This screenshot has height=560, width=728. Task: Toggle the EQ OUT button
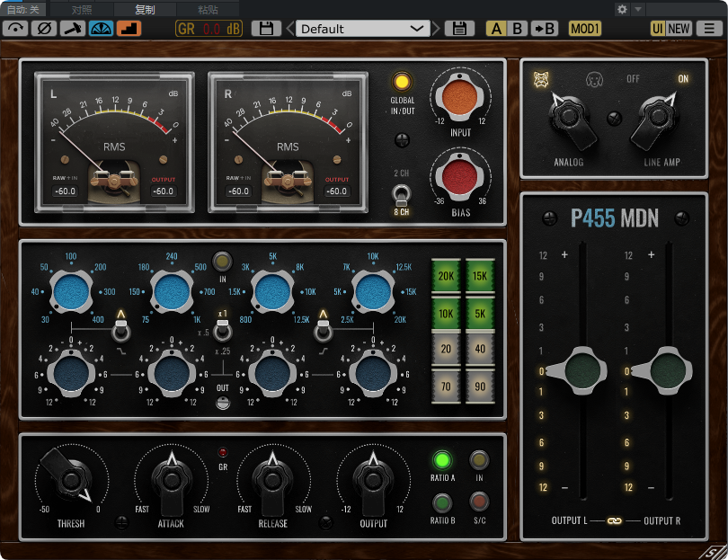click(223, 402)
